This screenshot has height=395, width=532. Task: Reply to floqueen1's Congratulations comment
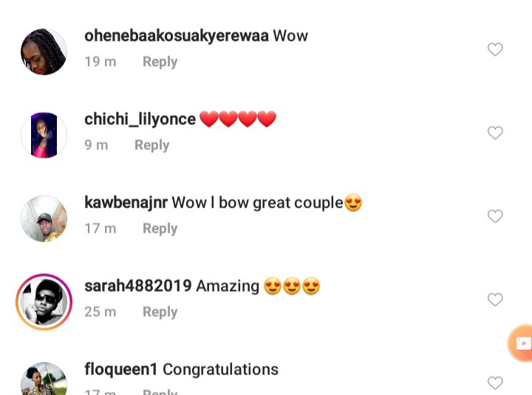click(x=160, y=392)
